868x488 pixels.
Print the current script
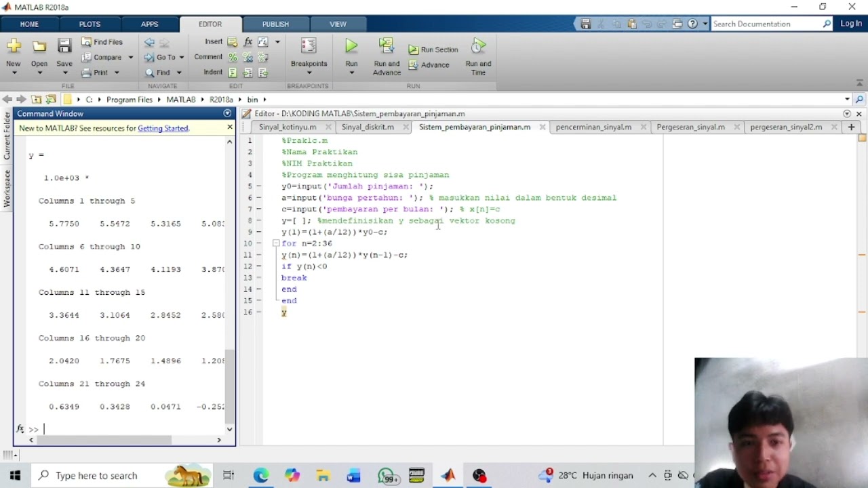[x=95, y=73]
